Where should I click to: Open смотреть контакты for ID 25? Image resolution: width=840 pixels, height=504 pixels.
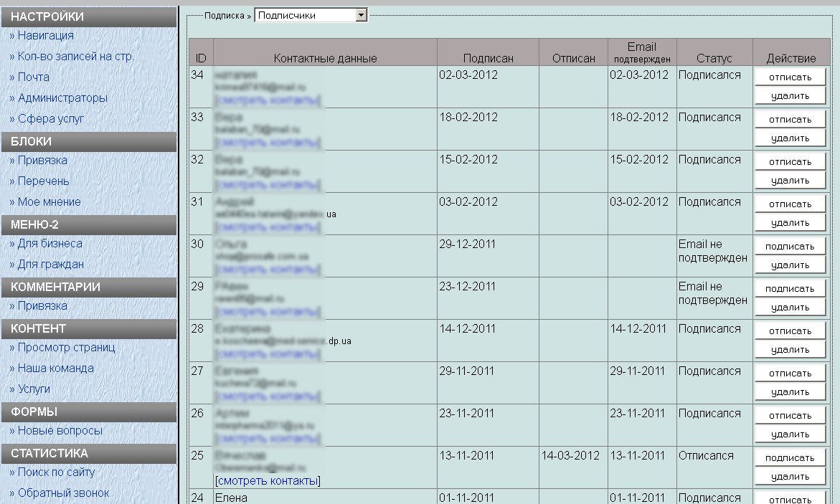pyautogui.click(x=268, y=481)
